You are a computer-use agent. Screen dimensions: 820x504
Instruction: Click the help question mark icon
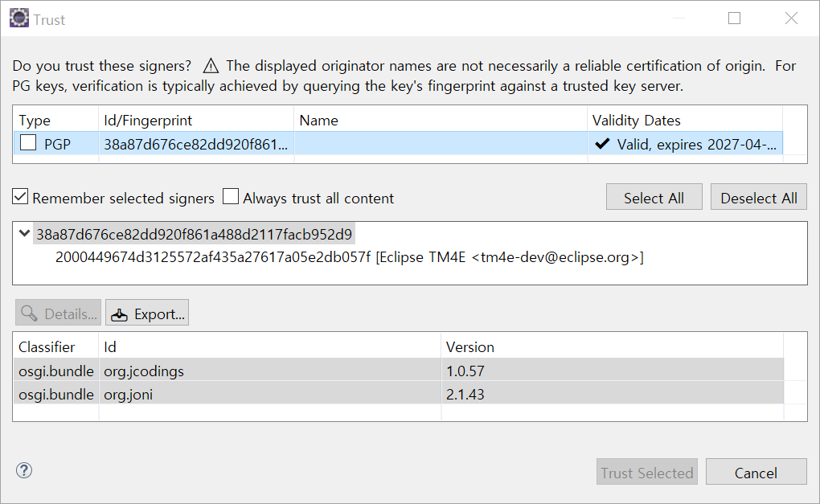24,470
